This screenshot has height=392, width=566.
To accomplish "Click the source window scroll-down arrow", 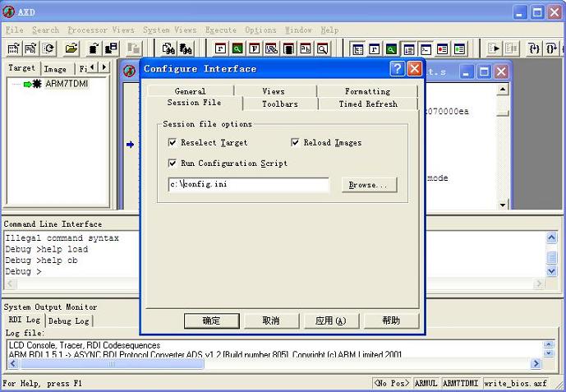I will pyautogui.click(x=503, y=205).
